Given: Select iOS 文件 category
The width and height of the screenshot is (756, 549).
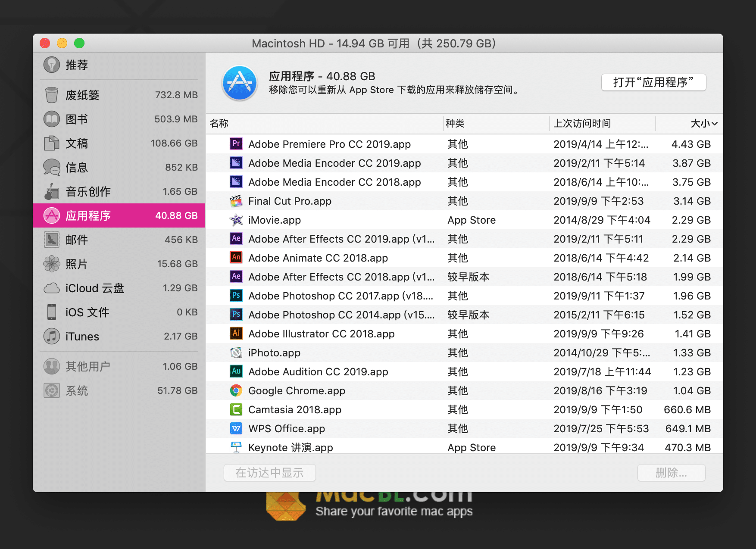Looking at the screenshot, I should [119, 312].
